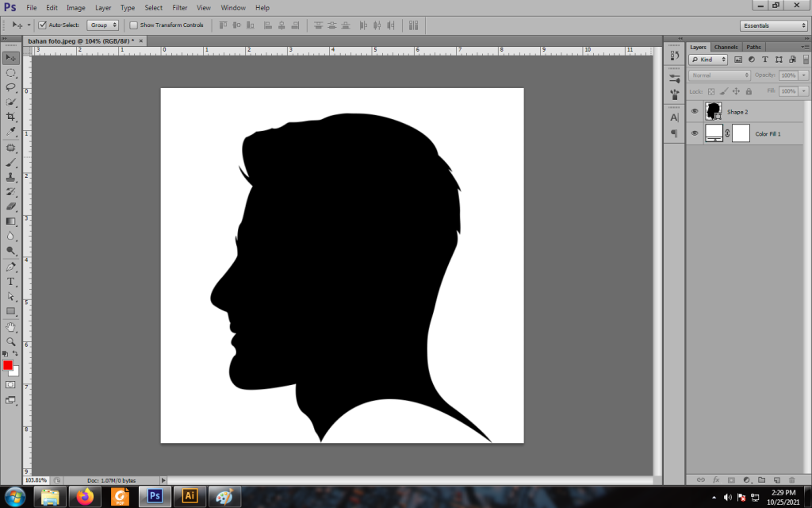Open the Kind layer filter dropdown
Viewport: 812px width, 508px height.
click(x=708, y=60)
